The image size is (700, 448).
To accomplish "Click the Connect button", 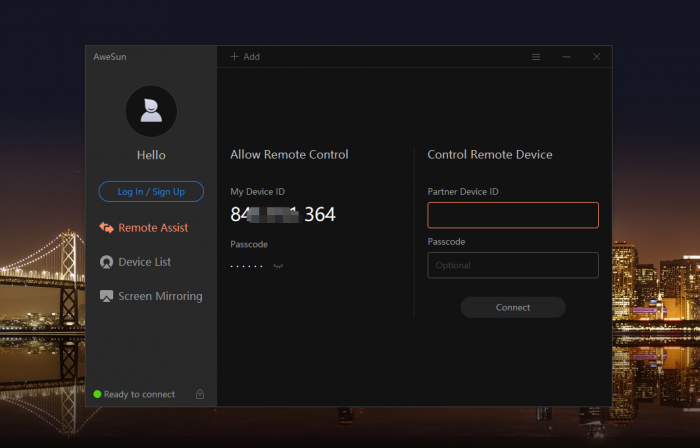I will click(513, 307).
